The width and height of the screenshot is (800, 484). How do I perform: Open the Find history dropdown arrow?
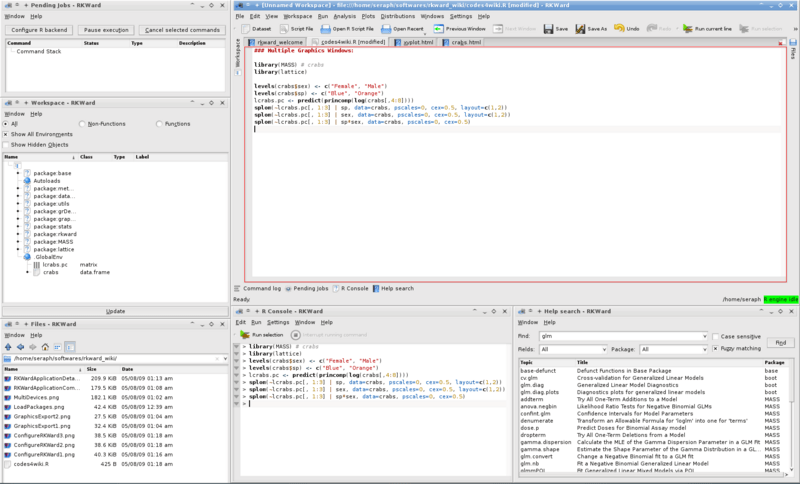705,337
